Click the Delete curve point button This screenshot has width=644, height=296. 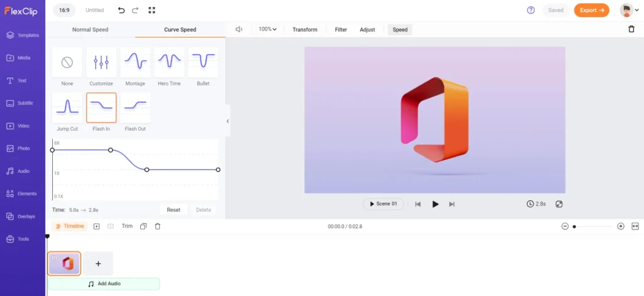click(203, 210)
